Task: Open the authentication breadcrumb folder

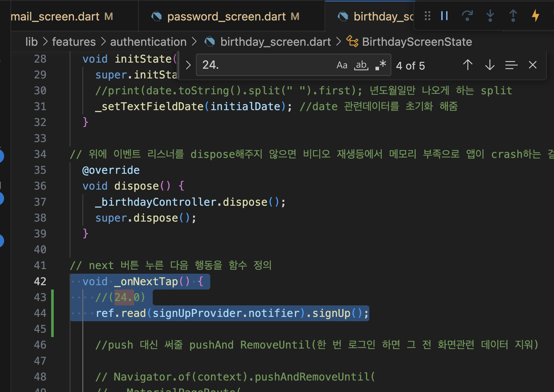Action: point(148,42)
